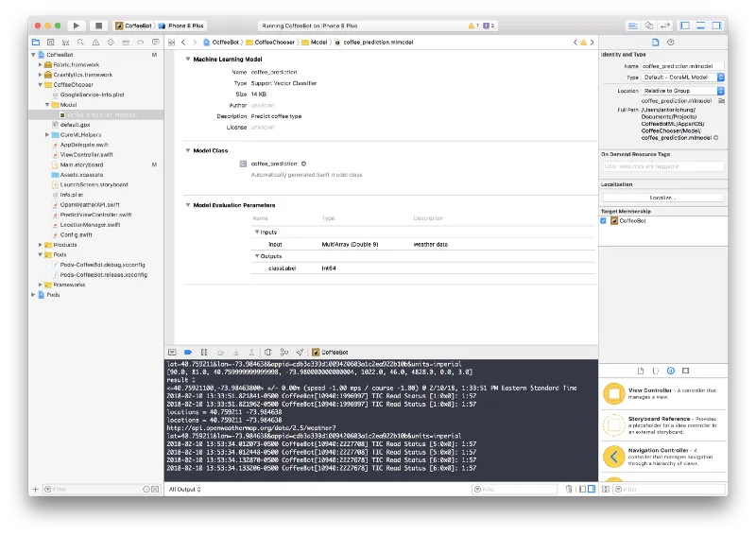Click CoffeeChooser in the jump bar
The width and height of the screenshot is (756, 536).
(270, 43)
